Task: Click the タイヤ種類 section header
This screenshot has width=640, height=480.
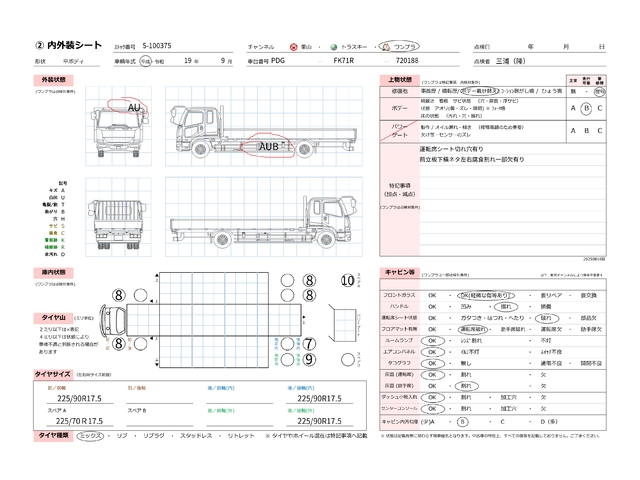Action: click(x=53, y=436)
